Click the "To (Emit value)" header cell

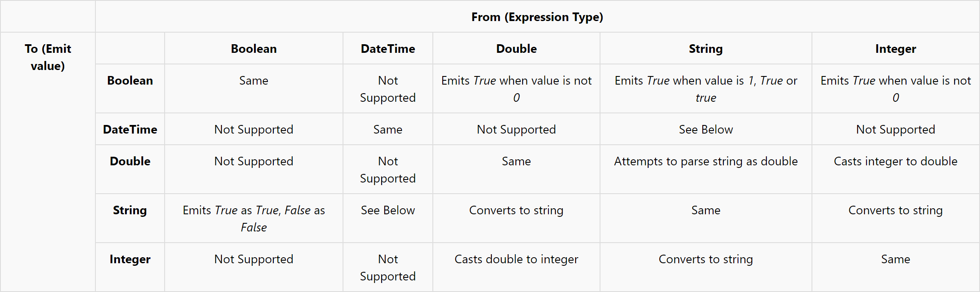48,57
